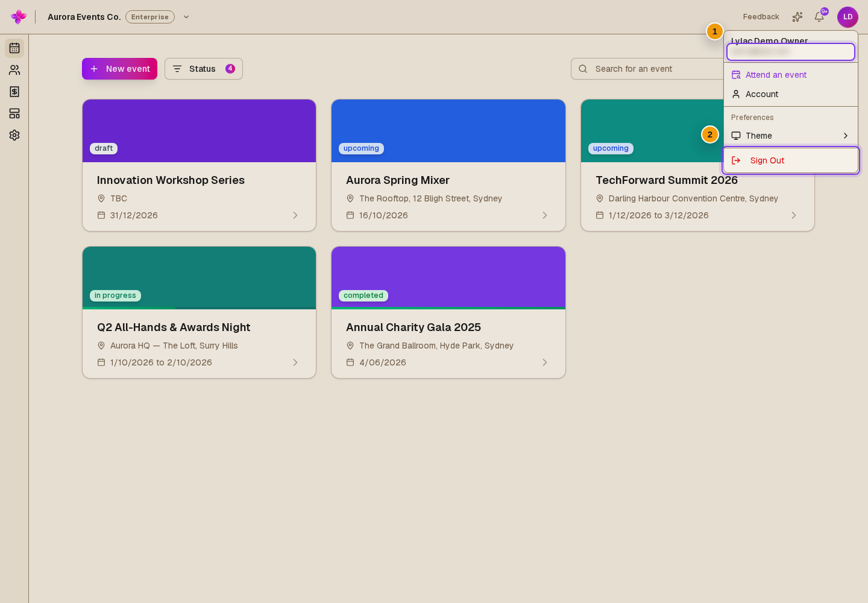Open the people sidebar icon
868x603 pixels.
coord(14,70)
